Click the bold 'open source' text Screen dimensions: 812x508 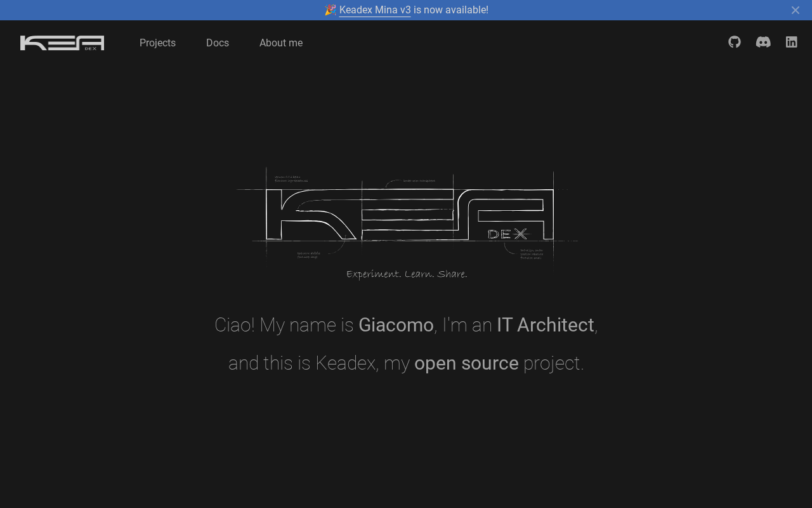(x=466, y=363)
